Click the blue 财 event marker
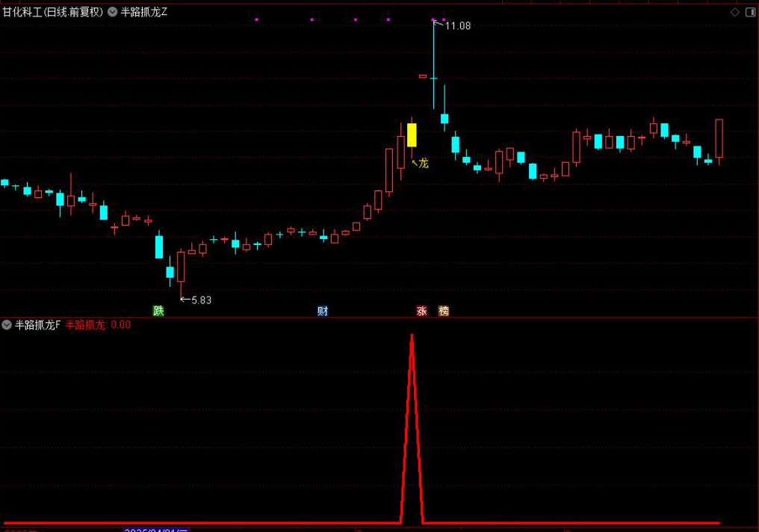This screenshot has height=532, width=759. point(323,311)
